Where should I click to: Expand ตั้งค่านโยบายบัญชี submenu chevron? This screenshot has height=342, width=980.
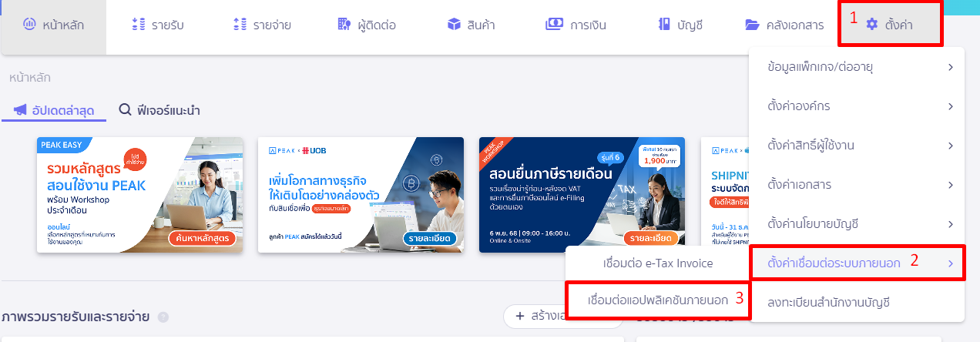951,224
